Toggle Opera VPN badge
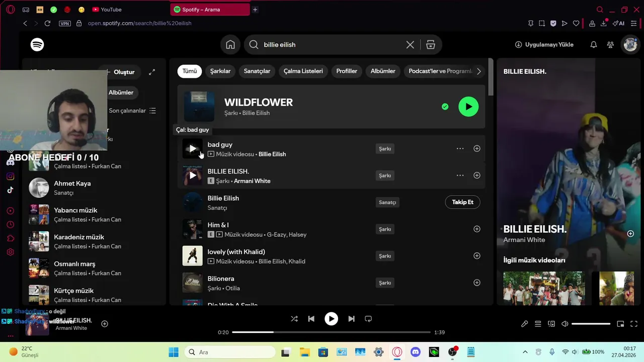The image size is (644, 362). (x=65, y=23)
